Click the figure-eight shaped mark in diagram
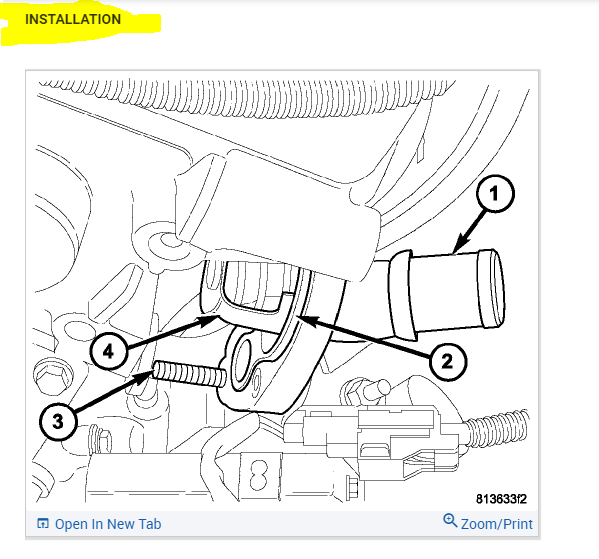This screenshot has width=599, height=559. (259, 475)
